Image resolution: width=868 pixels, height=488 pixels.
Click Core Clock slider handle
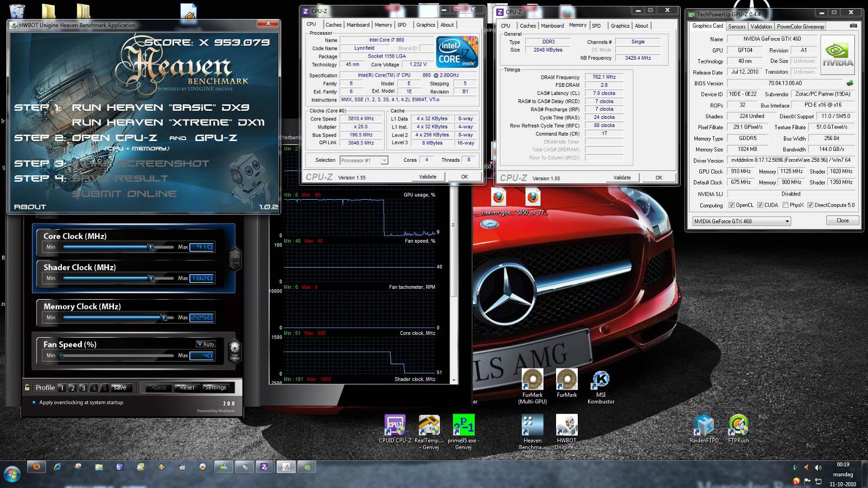(151, 247)
